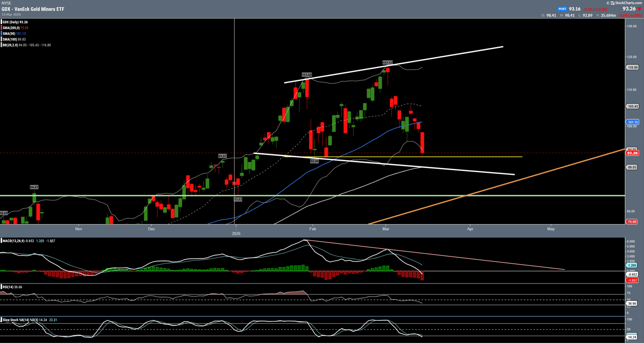This screenshot has height=343, width=644.
Task: Click the 105.43 tag on the price axis
Action: click(x=633, y=106)
